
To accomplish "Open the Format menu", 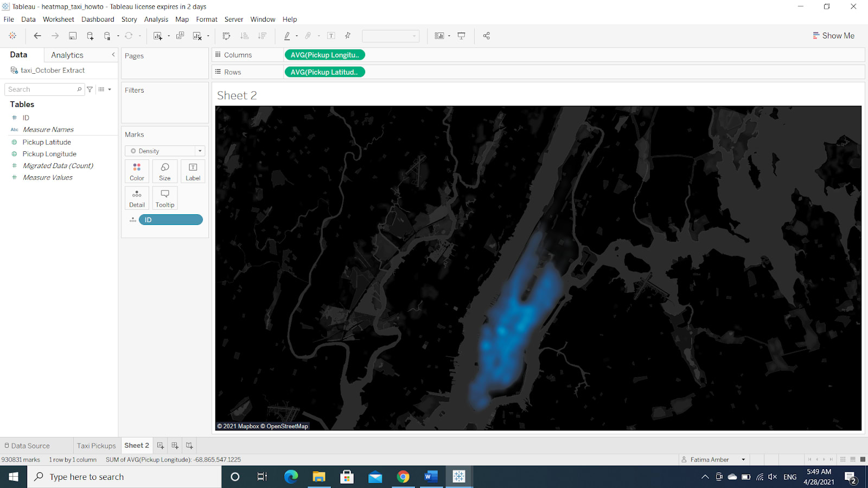I will point(207,19).
